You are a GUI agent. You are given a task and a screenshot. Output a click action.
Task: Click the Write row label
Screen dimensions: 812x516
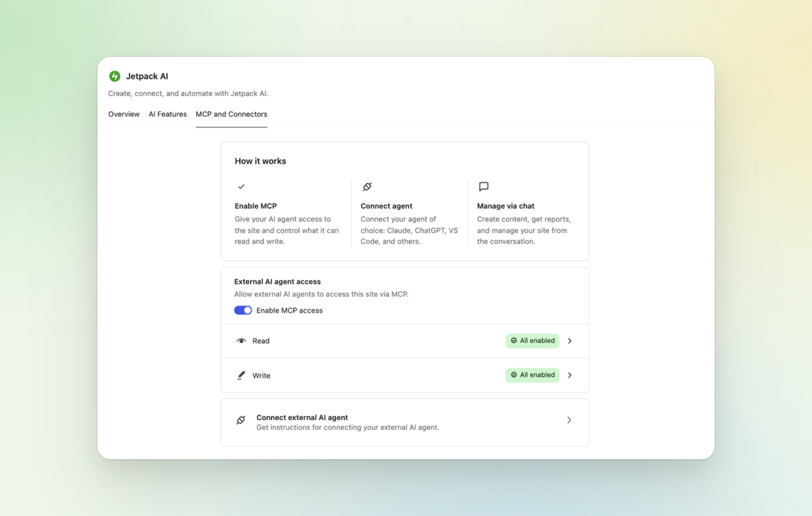pos(261,376)
